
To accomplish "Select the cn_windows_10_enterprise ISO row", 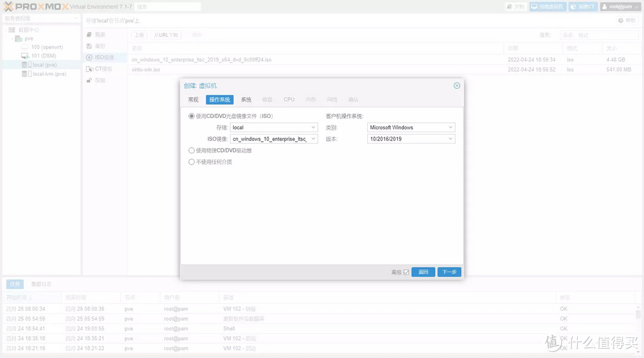I will coord(384,60).
